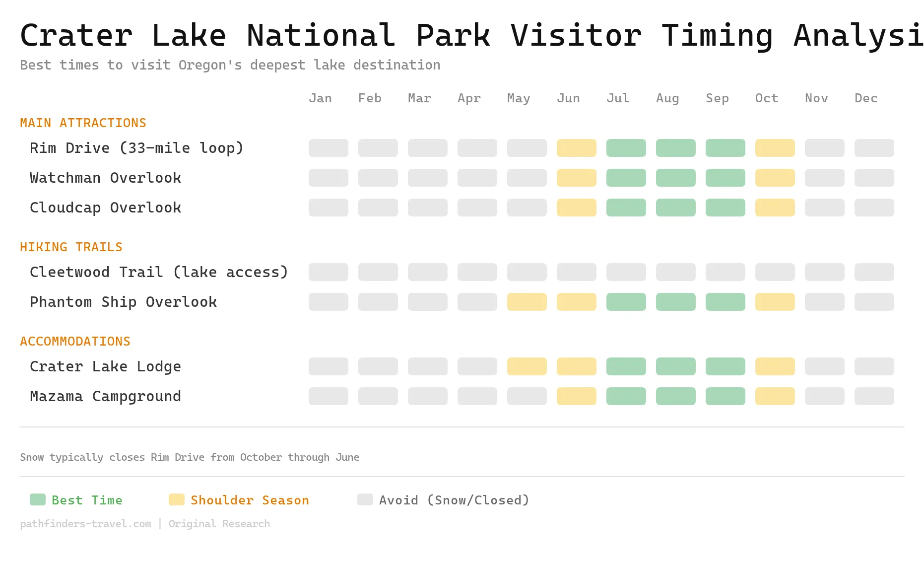Viewport: 924px width, 566px height.
Task: Collapse the ACCOMMODATIONS section
Action: [75, 341]
